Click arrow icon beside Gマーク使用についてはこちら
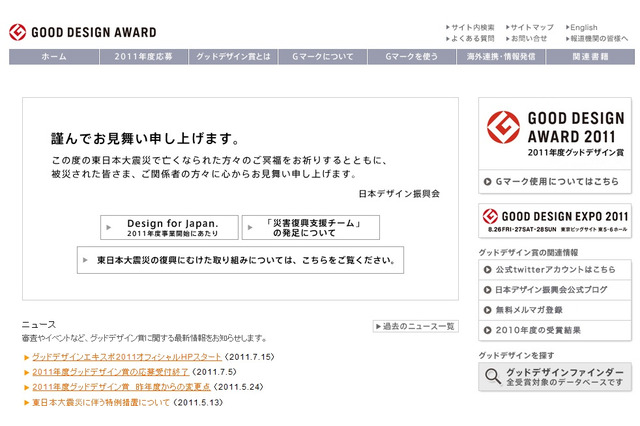 click(487, 183)
